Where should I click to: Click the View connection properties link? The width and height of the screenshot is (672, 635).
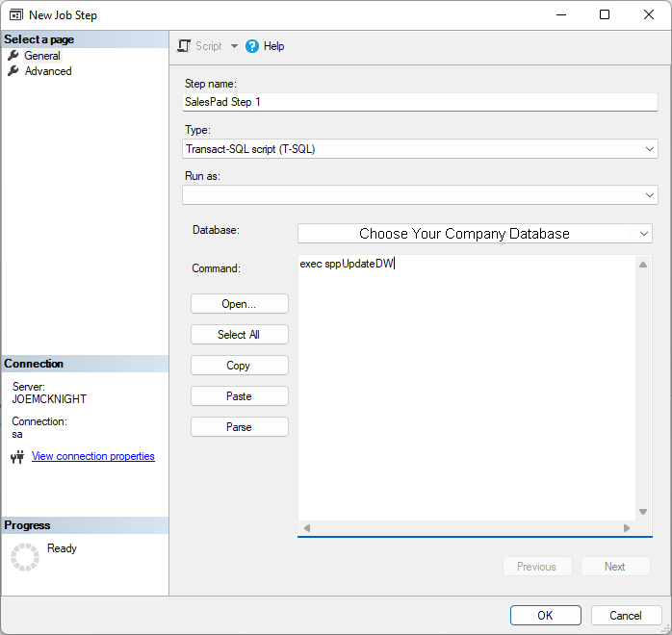point(93,456)
